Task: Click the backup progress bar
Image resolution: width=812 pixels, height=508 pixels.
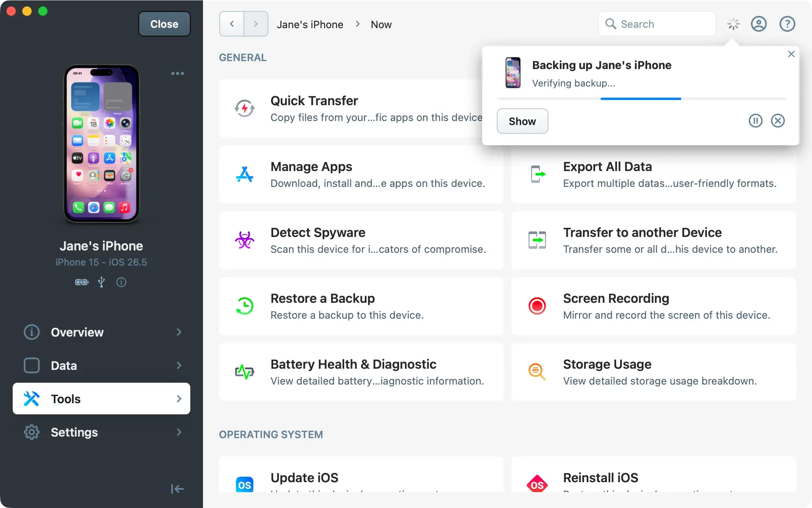Action: [641, 98]
